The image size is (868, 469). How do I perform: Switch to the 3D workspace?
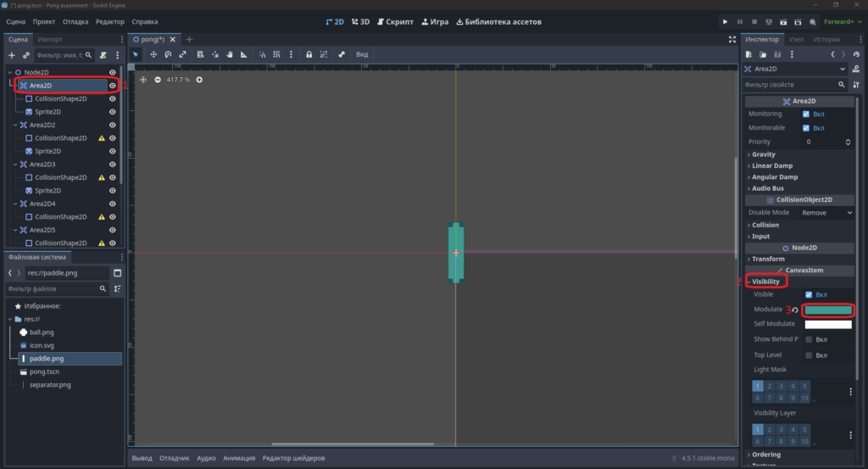coord(360,21)
